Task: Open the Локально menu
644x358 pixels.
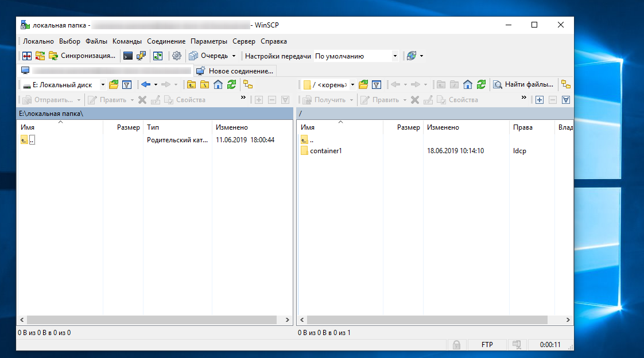Action: point(38,41)
